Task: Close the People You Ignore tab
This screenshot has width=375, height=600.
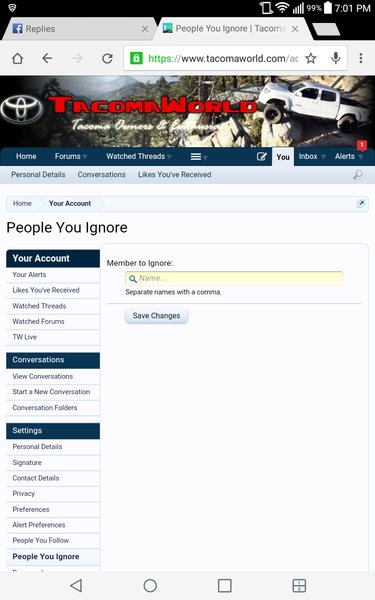Action: (x=295, y=29)
